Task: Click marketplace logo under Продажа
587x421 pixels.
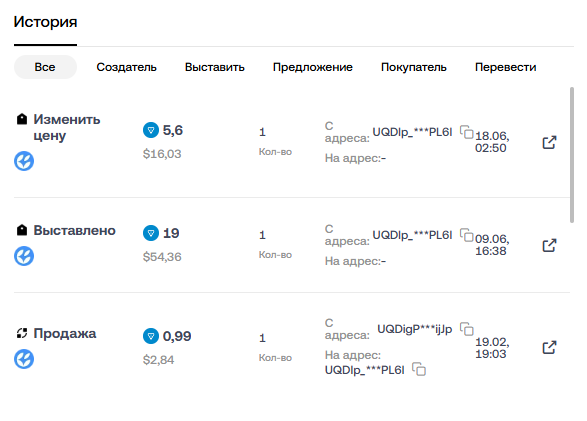Action: tap(24, 359)
